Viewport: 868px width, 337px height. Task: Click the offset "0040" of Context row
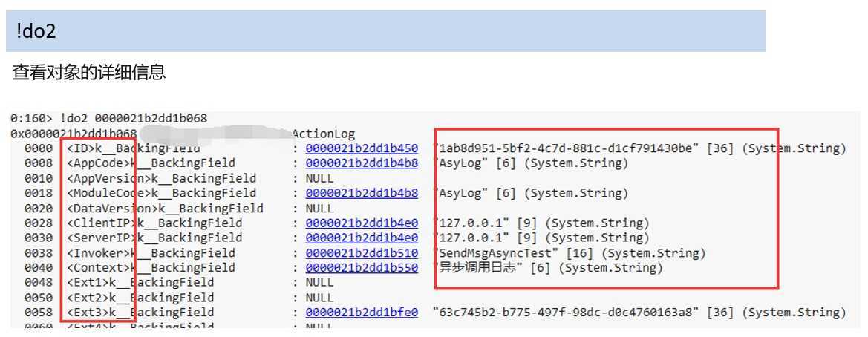(39, 268)
